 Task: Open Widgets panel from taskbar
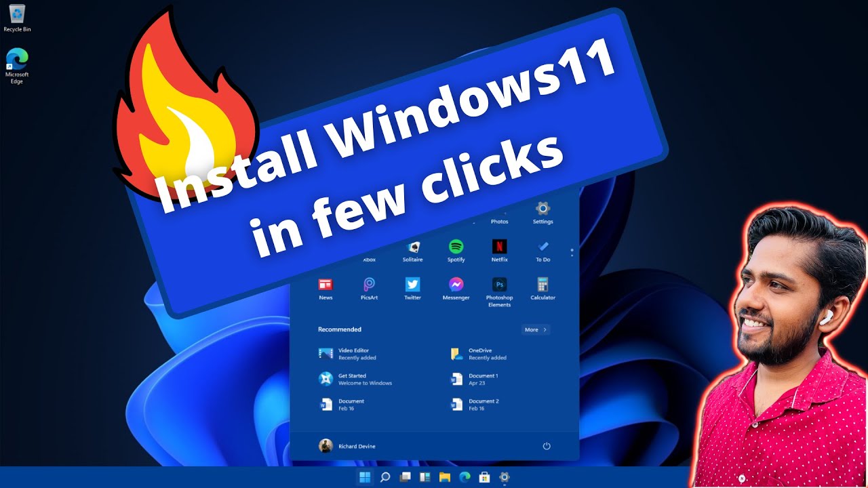point(425,477)
